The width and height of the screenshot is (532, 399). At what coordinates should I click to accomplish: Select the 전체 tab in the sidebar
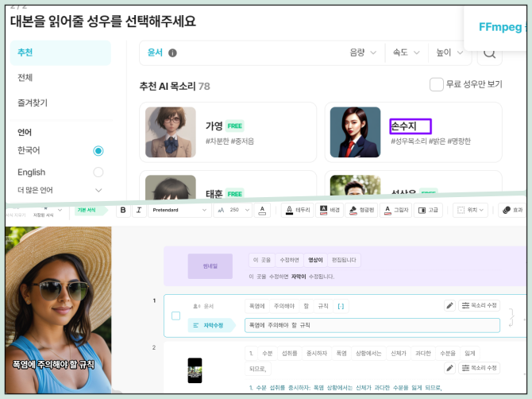click(25, 78)
